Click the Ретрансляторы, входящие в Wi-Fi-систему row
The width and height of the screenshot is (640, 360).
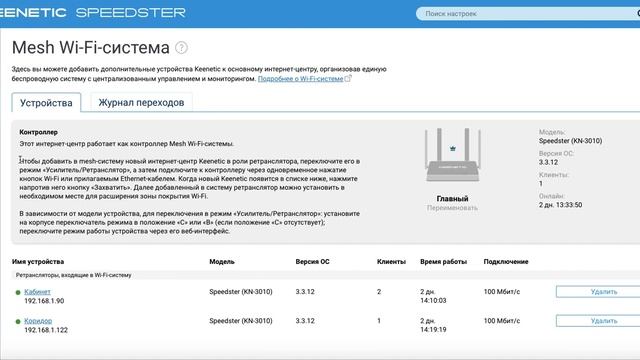326,275
